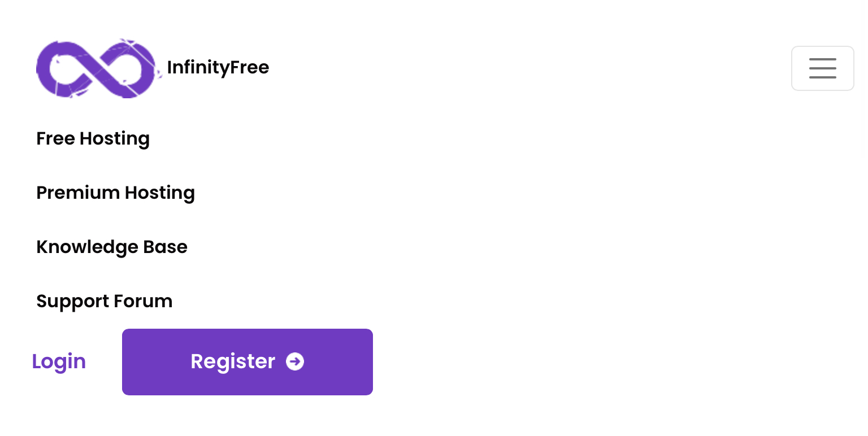The width and height of the screenshot is (868, 436).
Task: Visit the Support Forum
Action: (104, 301)
